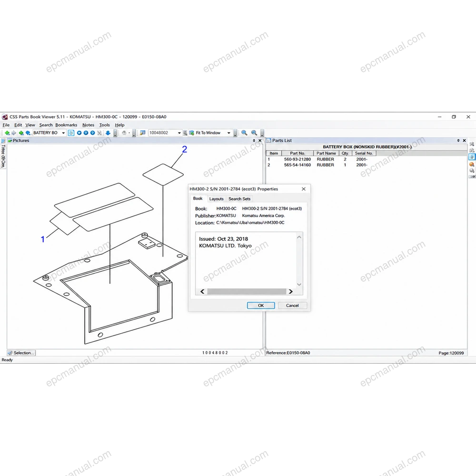Click the first blue circle toolbar button

(x=79, y=133)
